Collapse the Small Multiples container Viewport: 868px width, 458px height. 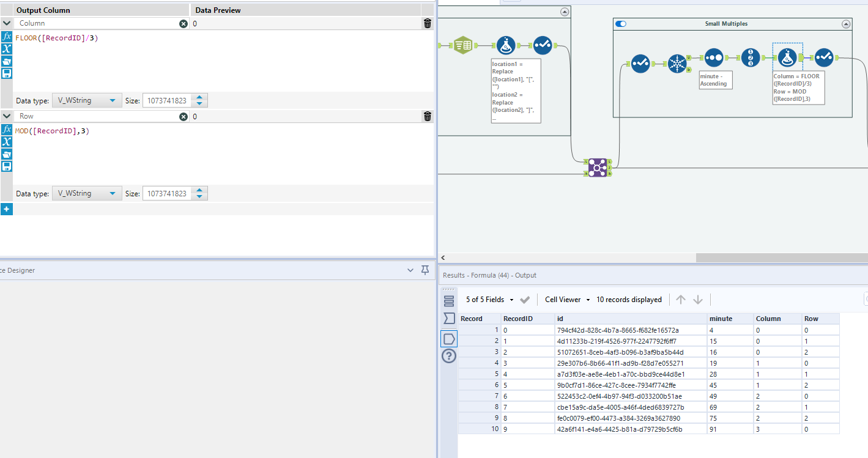click(846, 24)
